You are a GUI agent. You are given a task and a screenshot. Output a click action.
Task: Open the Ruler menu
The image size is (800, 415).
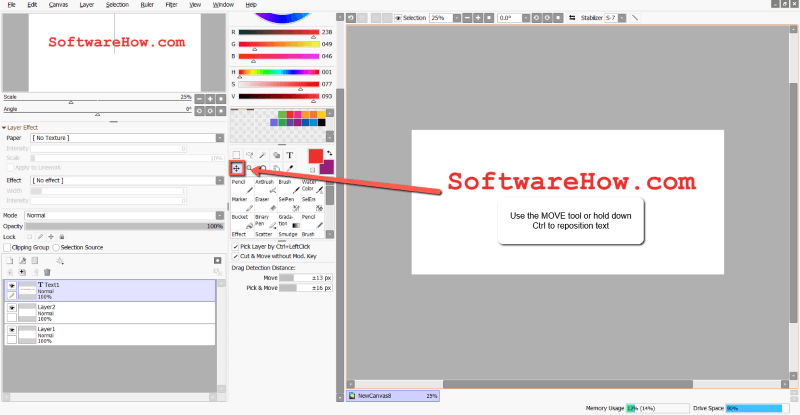tap(147, 5)
